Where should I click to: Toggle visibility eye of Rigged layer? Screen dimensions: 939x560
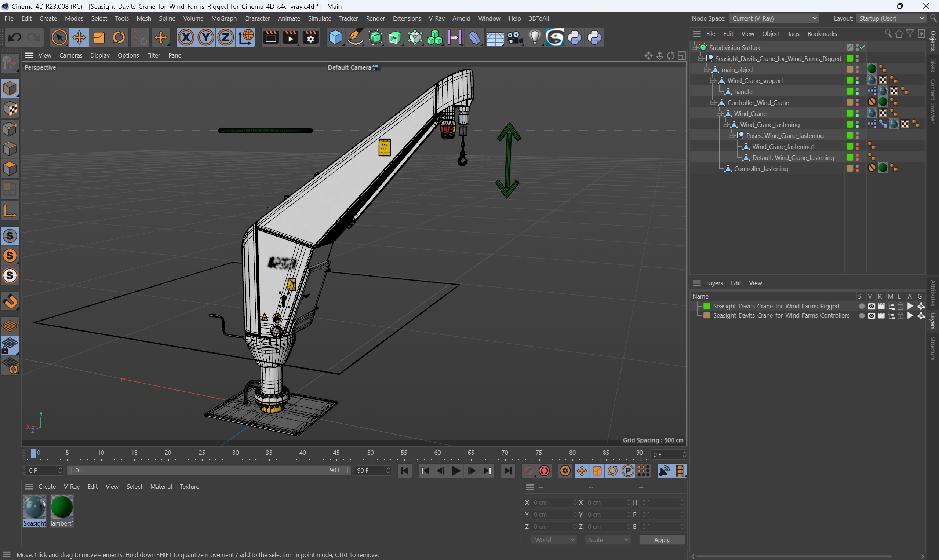(871, 306)
